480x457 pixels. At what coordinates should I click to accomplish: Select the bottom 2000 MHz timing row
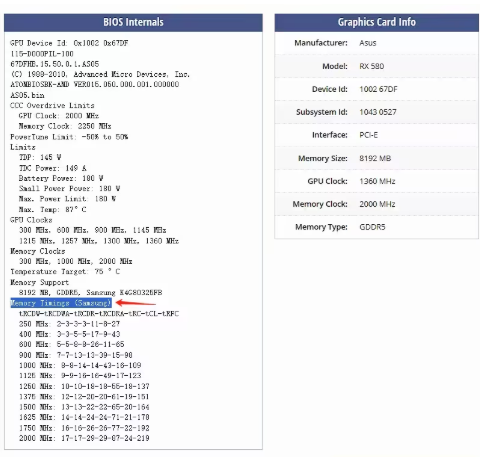pyautogui.click(x=84, y=438)
